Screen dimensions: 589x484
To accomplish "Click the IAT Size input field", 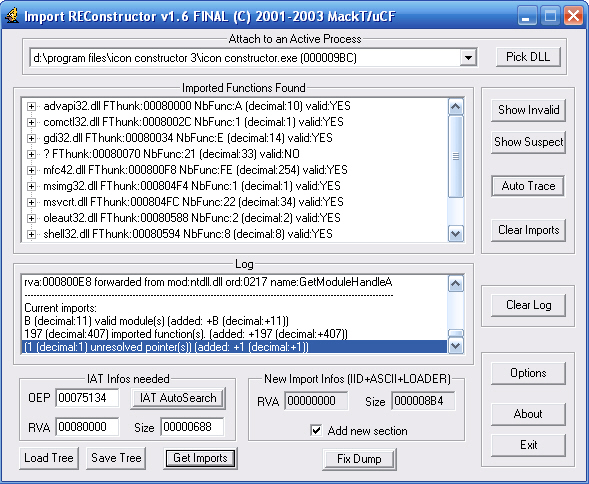I will [192, 427].
